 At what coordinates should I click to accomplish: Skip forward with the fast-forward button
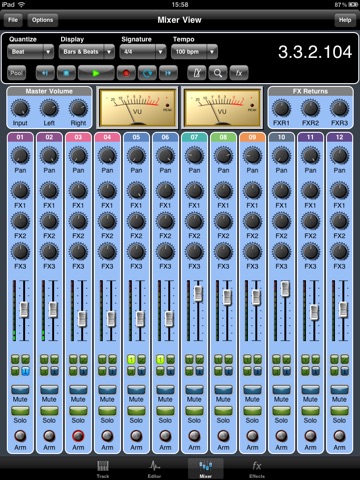pyautogui.click(x=168, y=73)
